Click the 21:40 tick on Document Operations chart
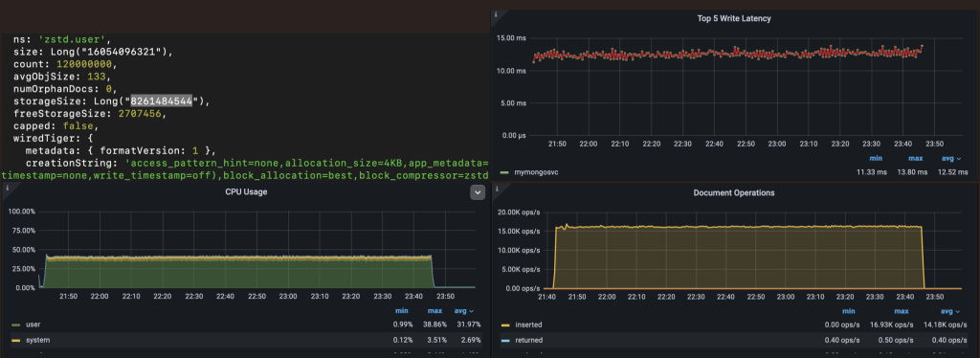980x358 pixels. click(x=547, y=296)
